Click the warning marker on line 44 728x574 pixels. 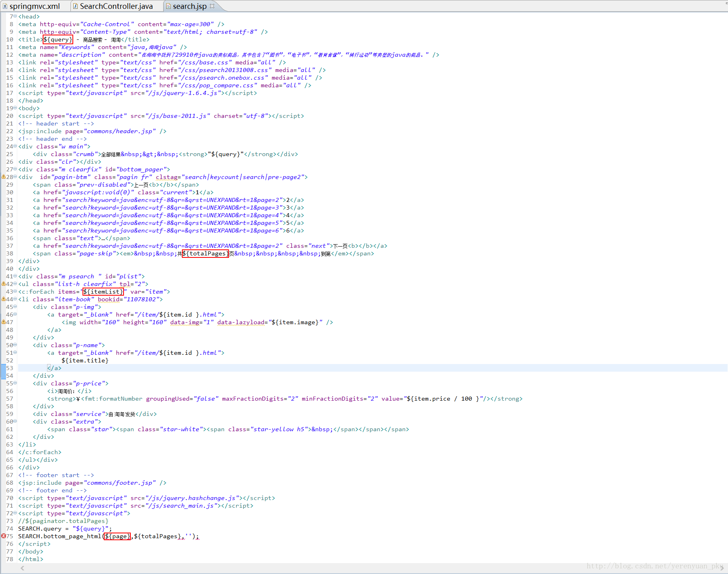point(4,299)
